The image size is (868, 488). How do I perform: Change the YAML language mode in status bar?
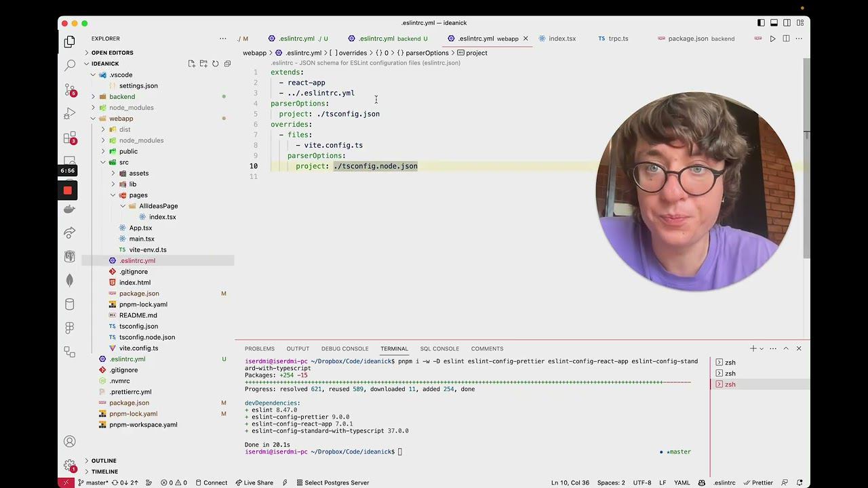(682, 483)
